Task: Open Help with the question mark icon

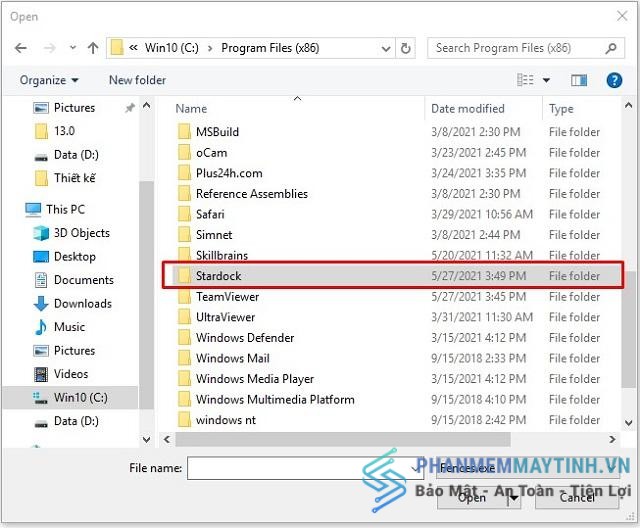Action: click(614, 80)
